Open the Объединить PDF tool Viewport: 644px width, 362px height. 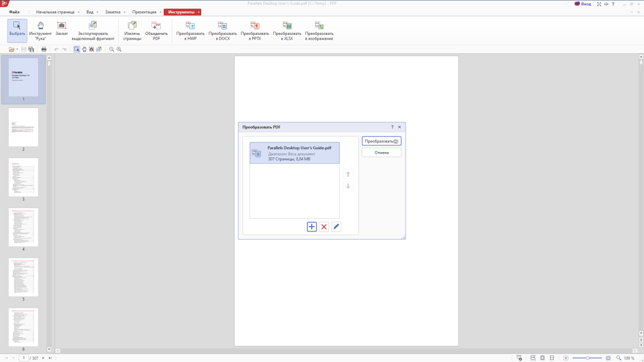(x=156, y=31)
